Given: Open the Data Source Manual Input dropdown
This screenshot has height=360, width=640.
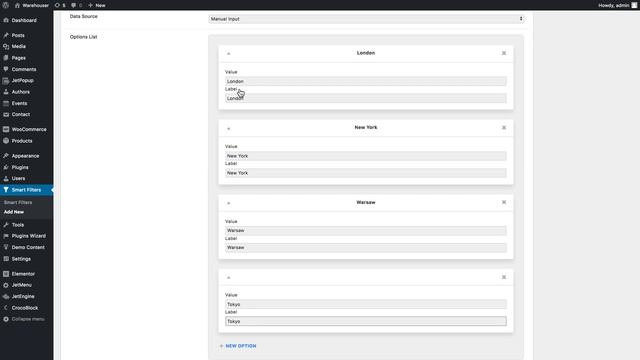Looking at the screenshot, I should click(366, 19).
